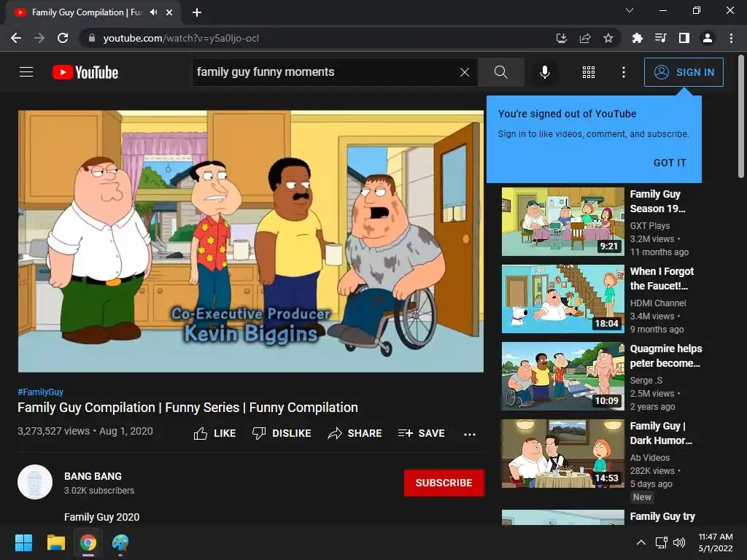The height and width of the screenshot is (560, 747).
Task: Open Quagmire helps peter become thumbnail
Action: click(562, 376)
